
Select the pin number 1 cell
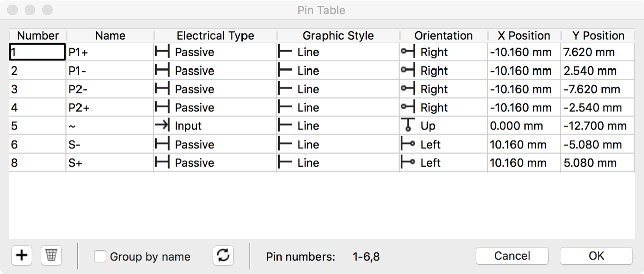click(37, 52)
